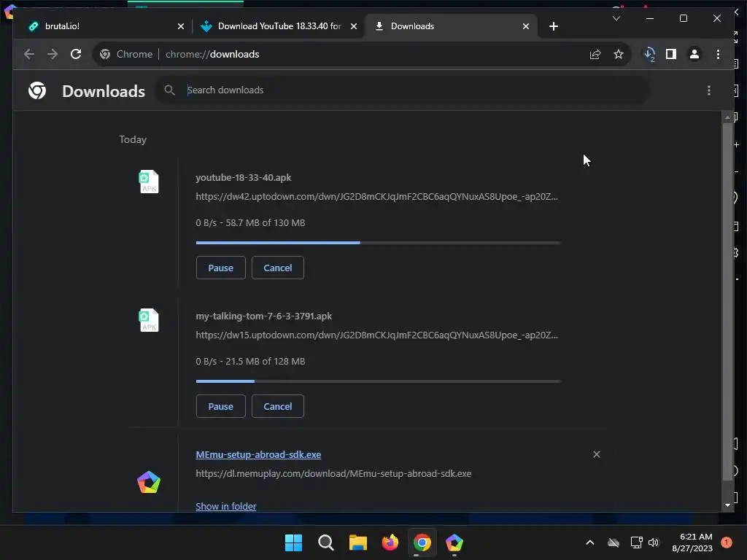
Task: Switch to the Download YouTube 18.33.40 tab
Action: tap(279, 26)
